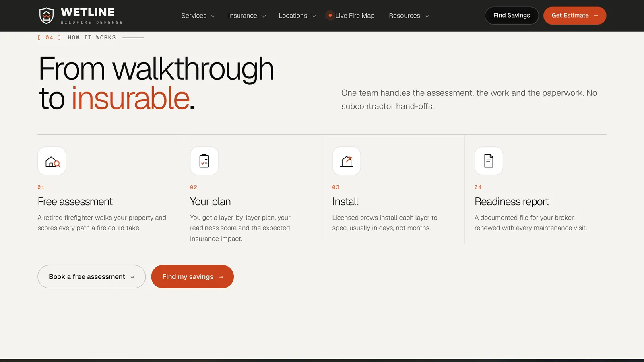Click the Your plan heading
This screenshot has width=644, height=362.
[210, 202]
